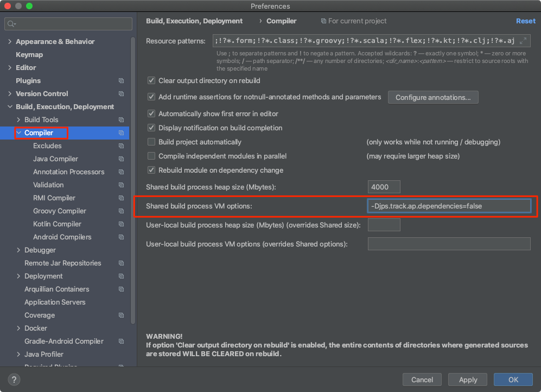Click the search magnifier icon in settings search
The width and height of the screenshot is (541, 392).
(11, 24)
